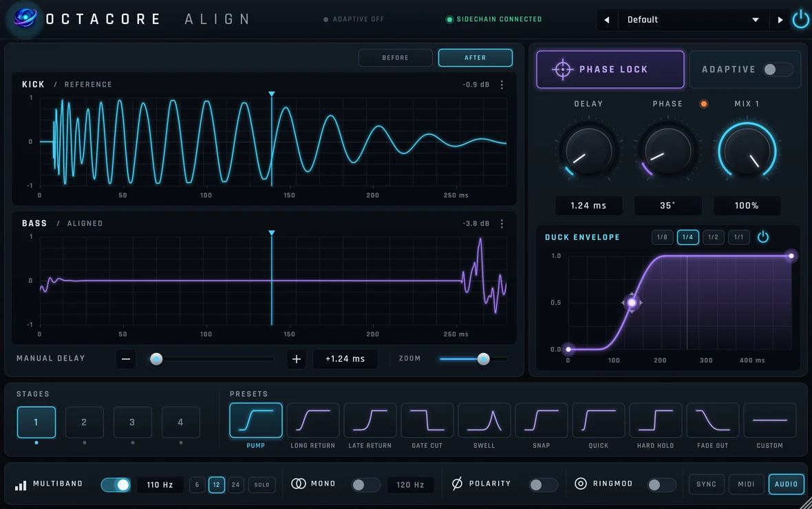Edit the 35° phase value field

(667, 206)
